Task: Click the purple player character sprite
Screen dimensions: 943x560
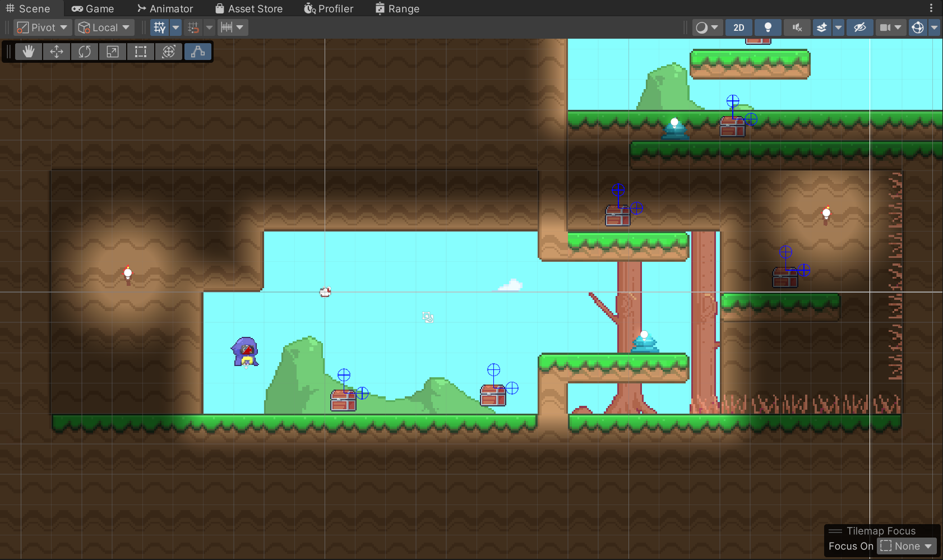Action: pyautogui.click(x=245, y=351)
